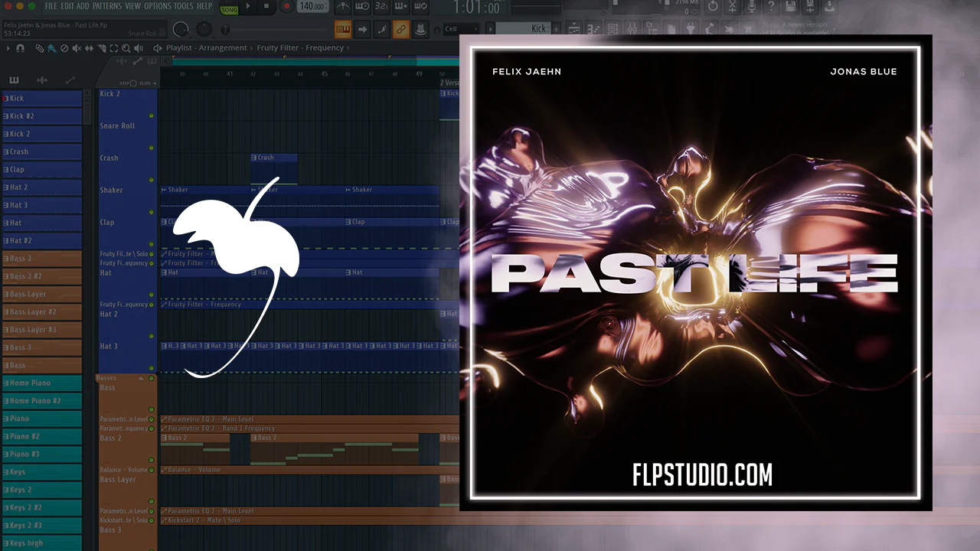This screenshot has height=551, width=980.
Task: Click the red Record button
Action: (x=287, y=7)
